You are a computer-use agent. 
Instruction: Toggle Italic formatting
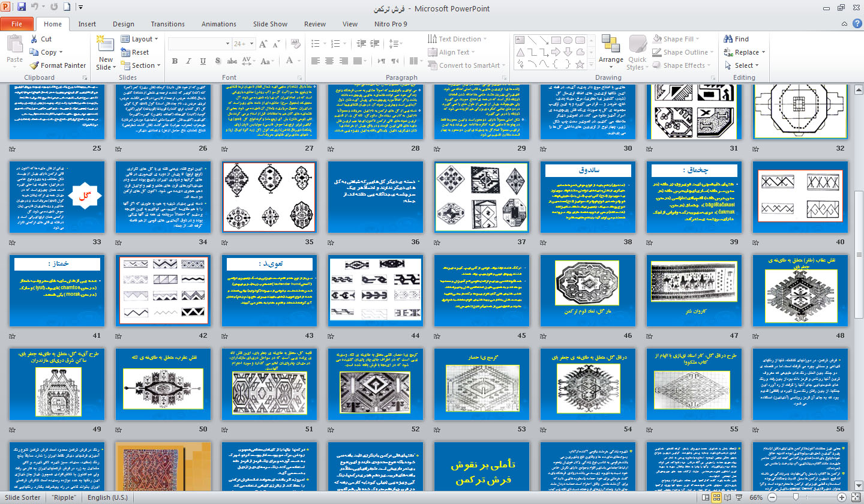[x=187, y=61]
